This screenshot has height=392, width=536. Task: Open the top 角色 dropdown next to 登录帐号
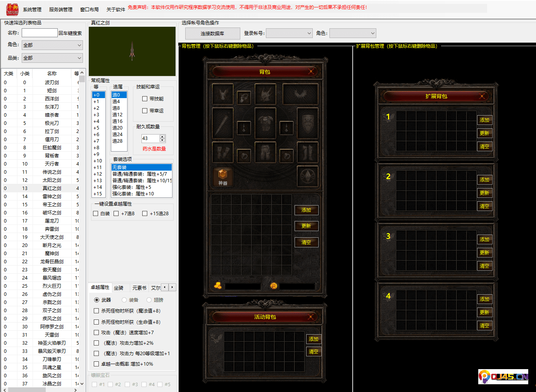tap(353, 33)
